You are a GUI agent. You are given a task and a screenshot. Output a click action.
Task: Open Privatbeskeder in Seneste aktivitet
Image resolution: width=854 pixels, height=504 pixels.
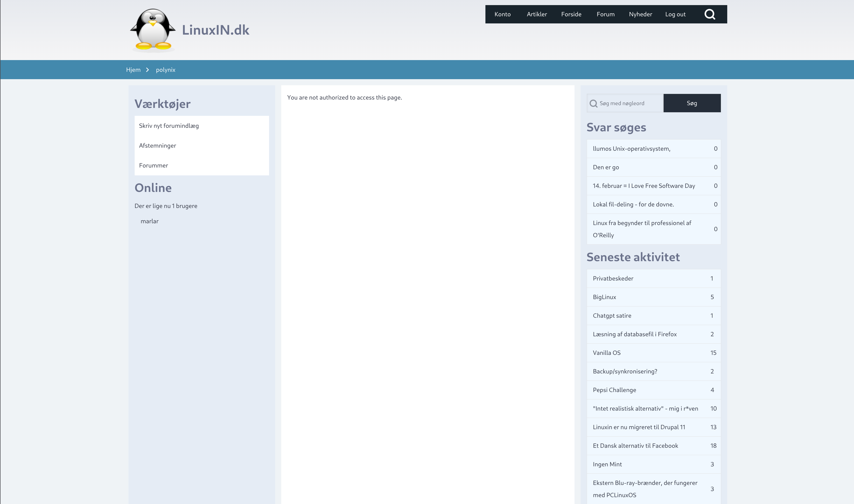coord(613,278)
